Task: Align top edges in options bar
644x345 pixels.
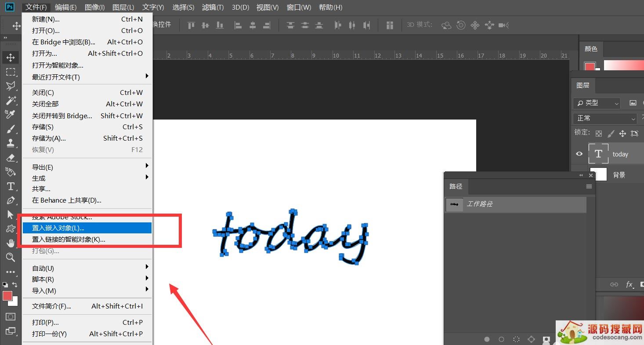Action: [x=191, y=25]
